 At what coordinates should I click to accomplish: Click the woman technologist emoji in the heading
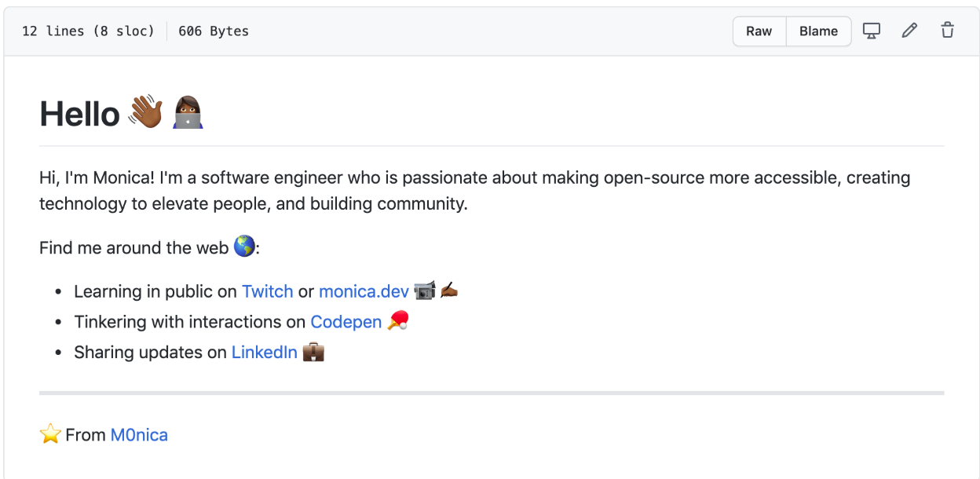[x=188, y=112]
